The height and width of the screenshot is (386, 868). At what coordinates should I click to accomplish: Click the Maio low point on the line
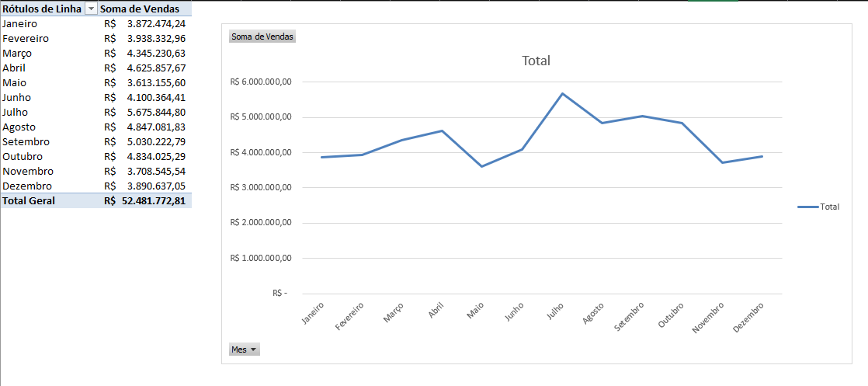(481, 166)
